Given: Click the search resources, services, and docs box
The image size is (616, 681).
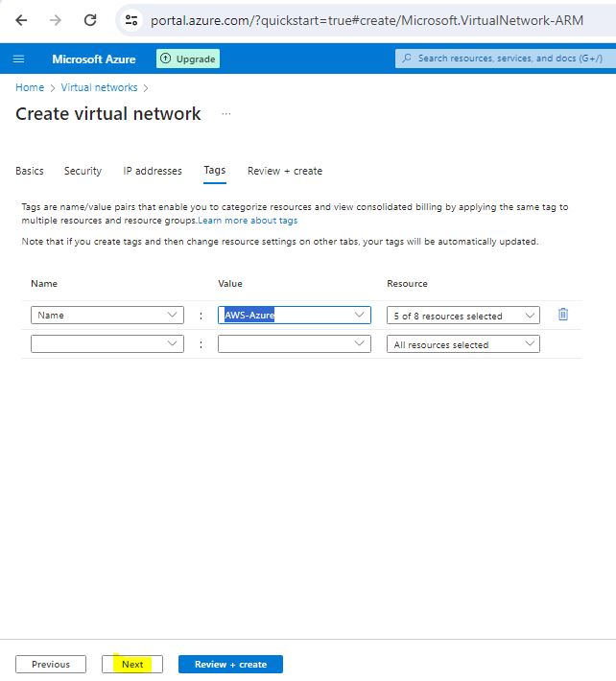Looking at the screenshot, I should pyautogui.click(x=505, y=59).
